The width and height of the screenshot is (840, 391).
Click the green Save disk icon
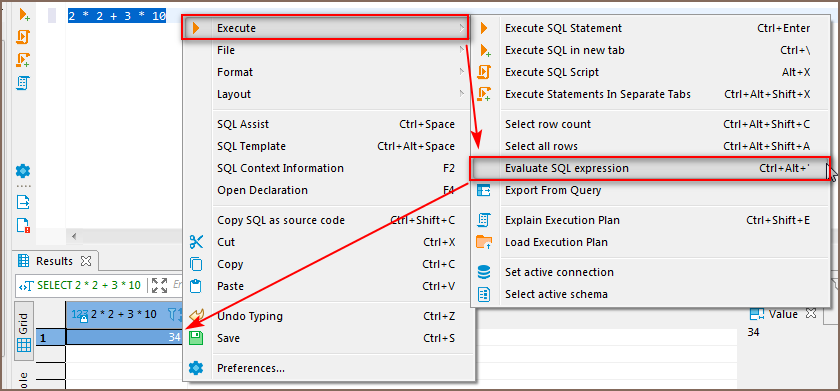click(197, 338)
